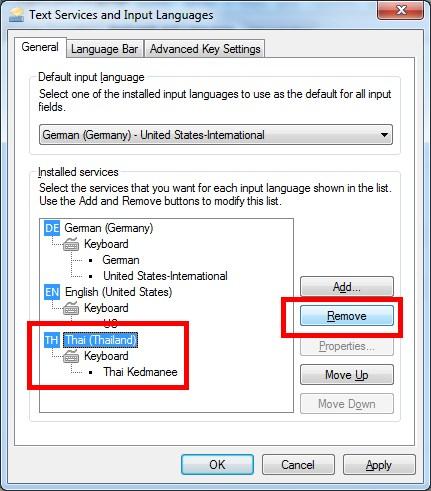
Task: Move the selected language up
Action: (x=347, y=375)
